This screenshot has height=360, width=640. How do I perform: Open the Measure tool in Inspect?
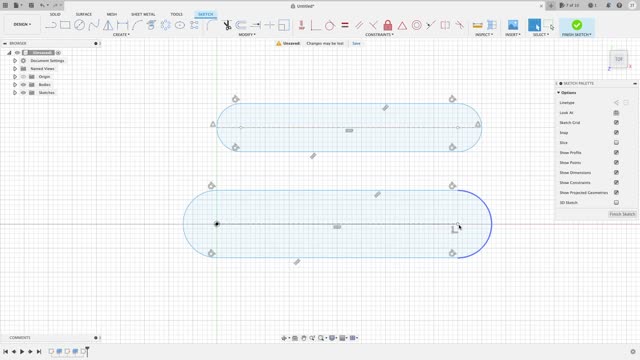click(478, 25)
